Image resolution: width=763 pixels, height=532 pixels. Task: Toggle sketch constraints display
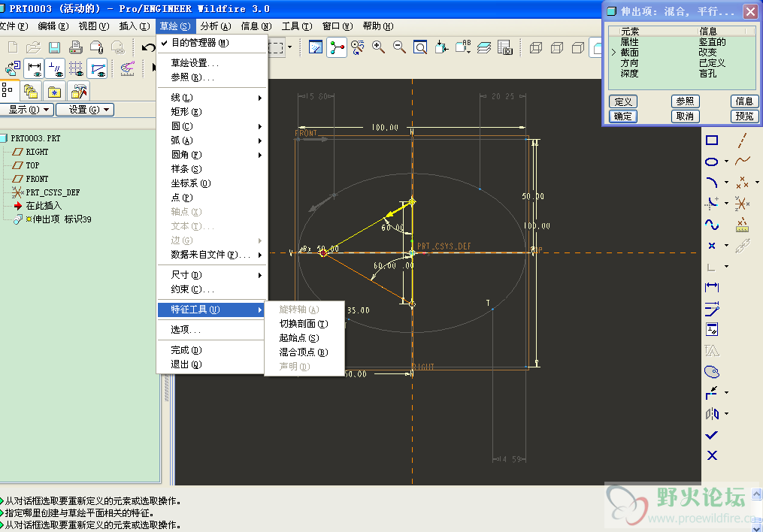click(x=56, y=68)
